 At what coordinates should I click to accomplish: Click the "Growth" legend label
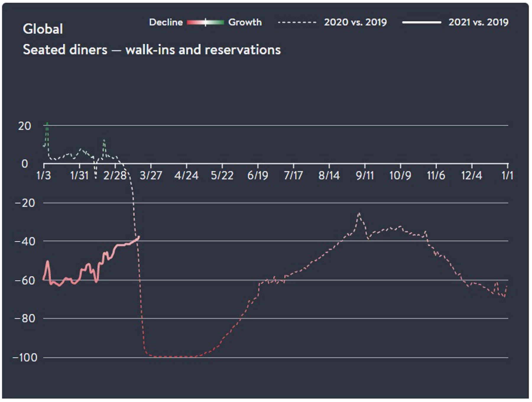pos(245,22)
